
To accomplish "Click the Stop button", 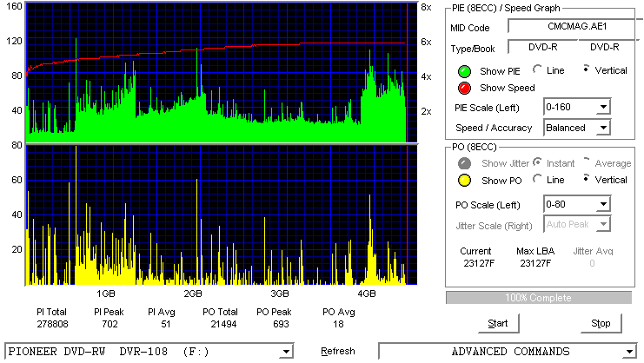I will [x=601, y=324].
